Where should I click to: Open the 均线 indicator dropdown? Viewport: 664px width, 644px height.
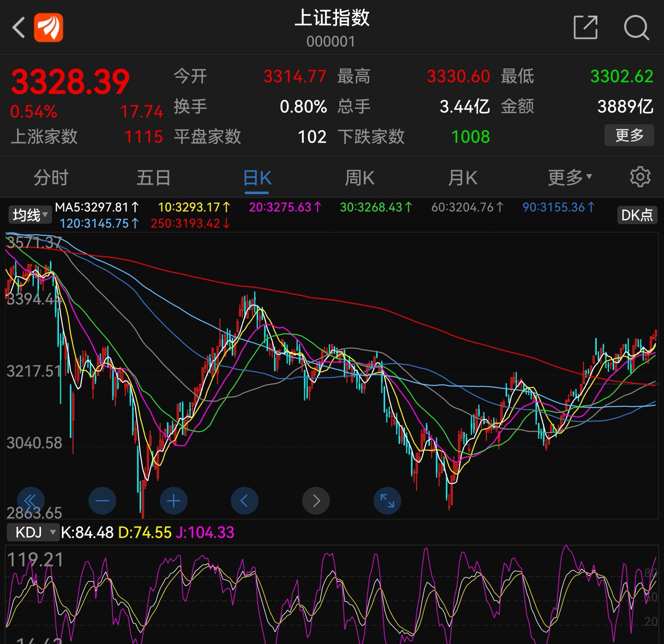30,215
